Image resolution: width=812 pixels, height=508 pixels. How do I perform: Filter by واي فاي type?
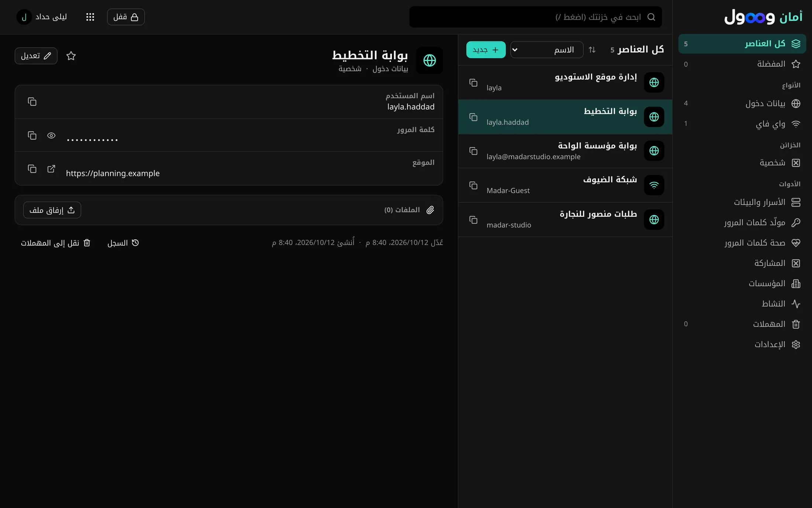click(742, 123)
